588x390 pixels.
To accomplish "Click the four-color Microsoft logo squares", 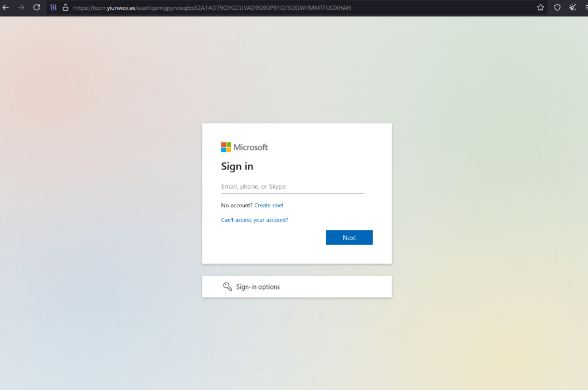I will tap(226, 147).
